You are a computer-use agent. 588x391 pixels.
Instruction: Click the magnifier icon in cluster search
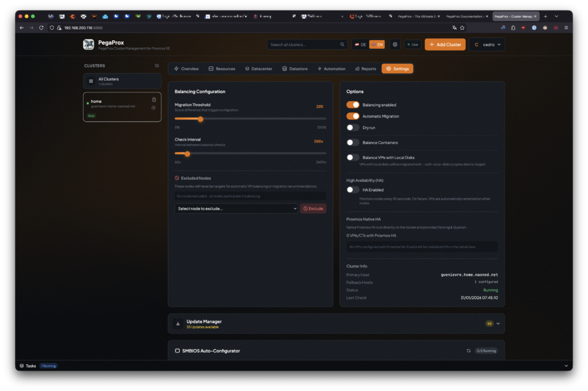coord(342,44)
